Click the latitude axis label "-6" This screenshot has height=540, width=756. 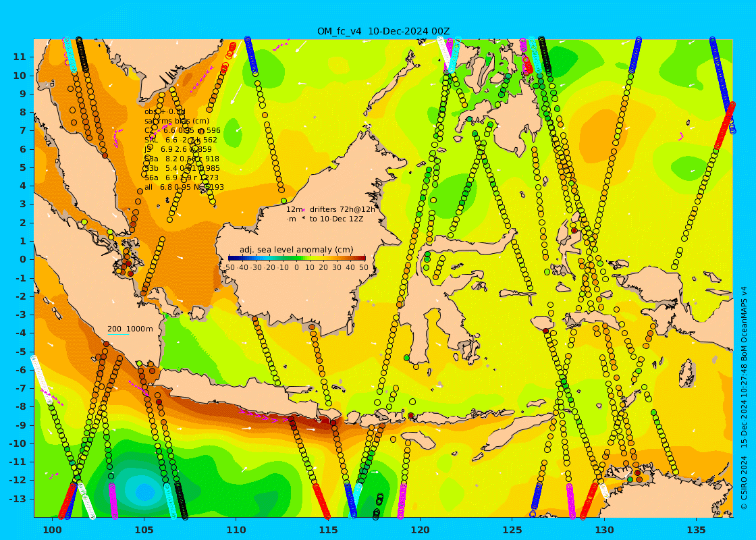pos(20,370)
